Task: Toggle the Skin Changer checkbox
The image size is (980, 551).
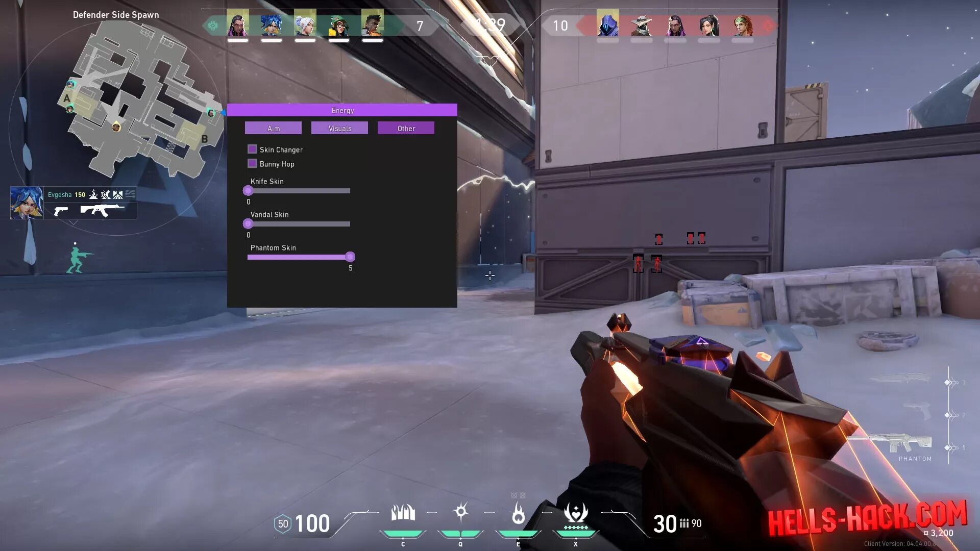Action: click(x=254, y=148)
